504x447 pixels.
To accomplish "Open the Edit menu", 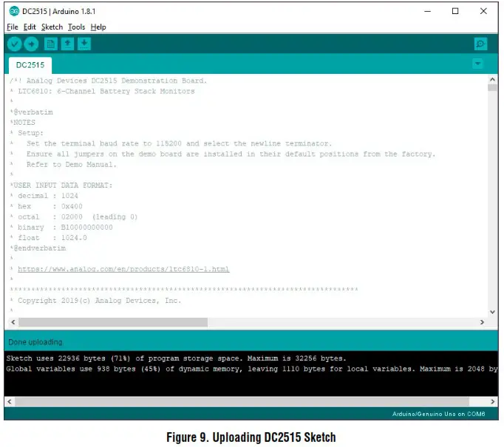I will [x=30, y=27].
